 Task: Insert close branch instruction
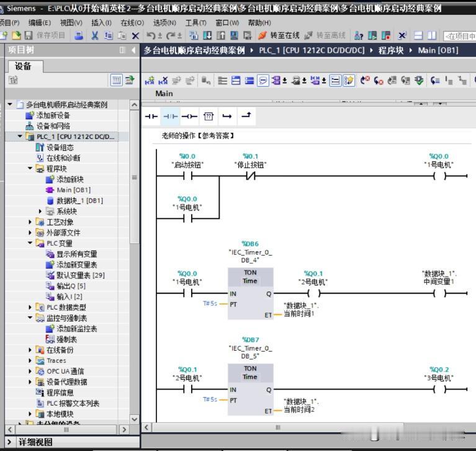pos(246,115)
